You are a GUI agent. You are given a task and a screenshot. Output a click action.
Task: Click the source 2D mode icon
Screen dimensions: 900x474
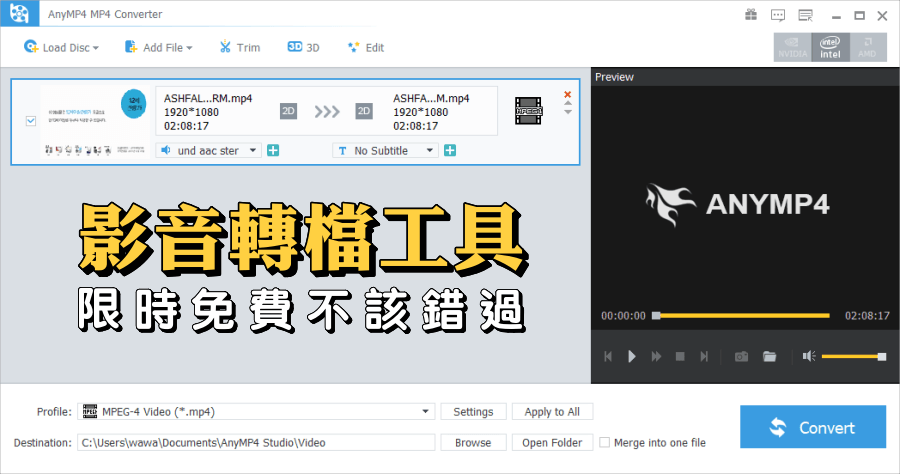(288, 111)
